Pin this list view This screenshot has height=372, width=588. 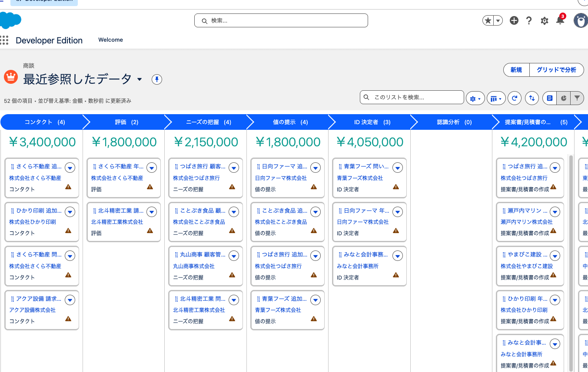point(157,79)
